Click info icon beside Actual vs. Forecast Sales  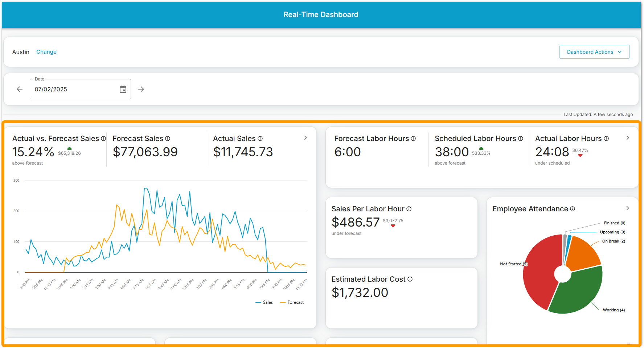103,138
